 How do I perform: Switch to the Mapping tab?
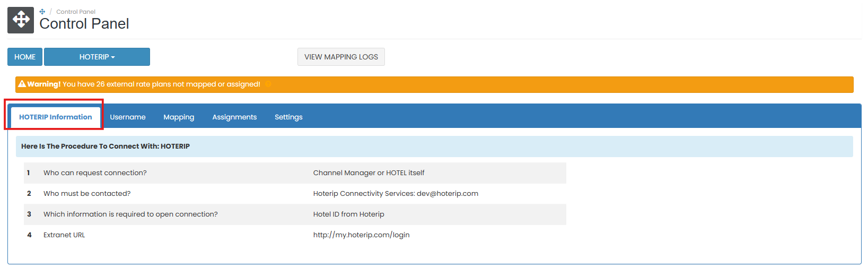click(x=179, y=117)
